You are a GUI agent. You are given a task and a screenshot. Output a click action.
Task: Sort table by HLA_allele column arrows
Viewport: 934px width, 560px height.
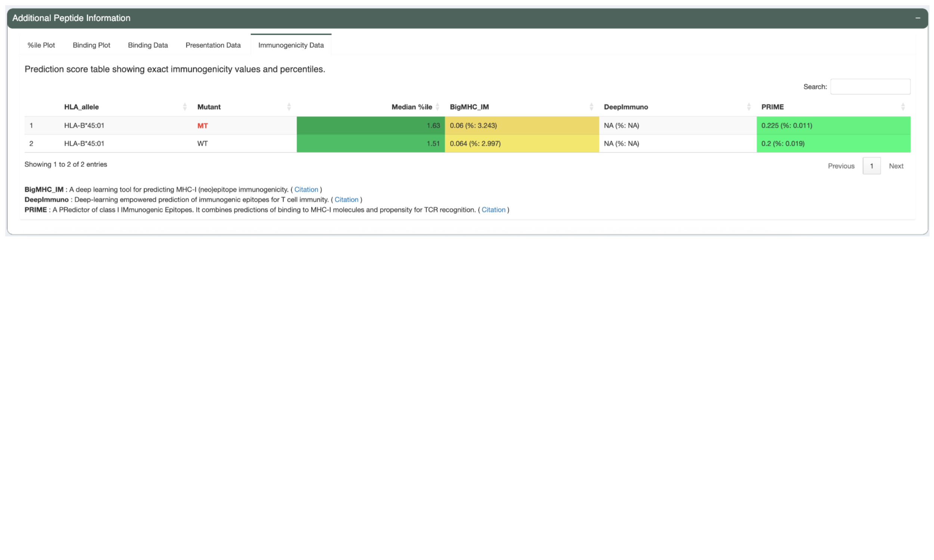[185, 107]
